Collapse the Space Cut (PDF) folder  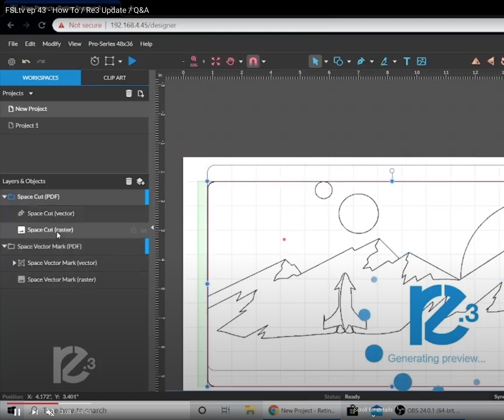click(4, 197)
